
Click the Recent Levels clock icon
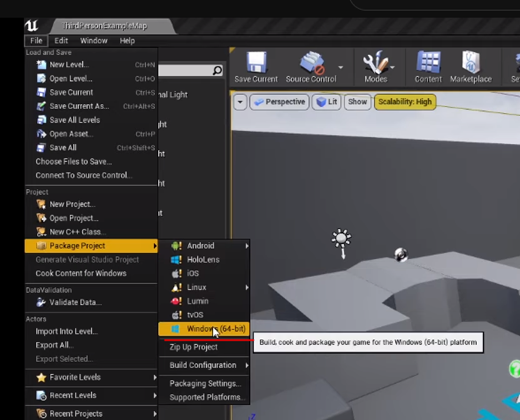tap(41, 396)
